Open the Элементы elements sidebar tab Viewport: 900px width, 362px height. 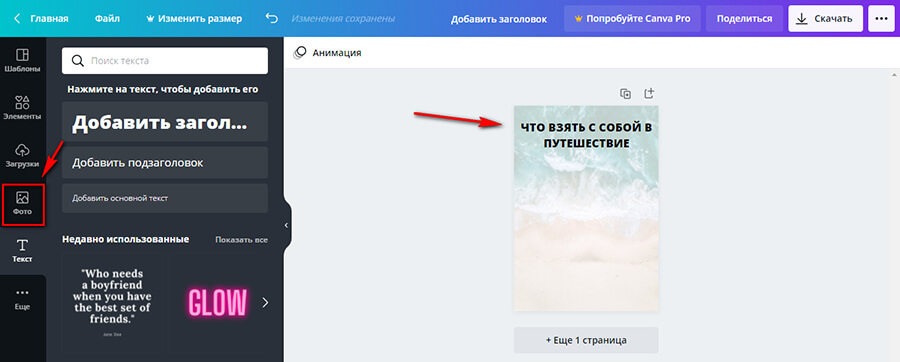click(x=22, y=108)
